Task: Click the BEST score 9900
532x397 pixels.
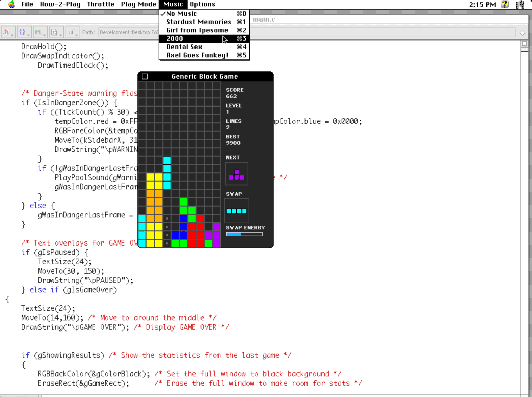Action: (233, 143)
